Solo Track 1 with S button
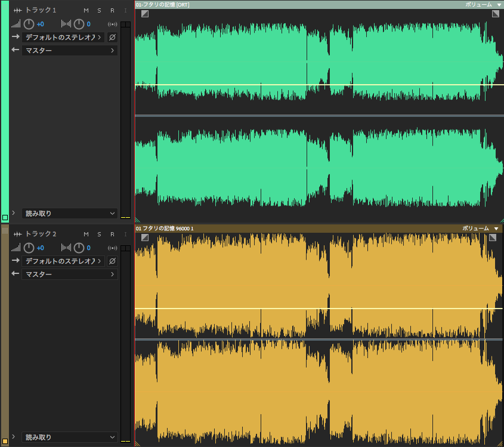Screen dimensions: 504x447 100,11
